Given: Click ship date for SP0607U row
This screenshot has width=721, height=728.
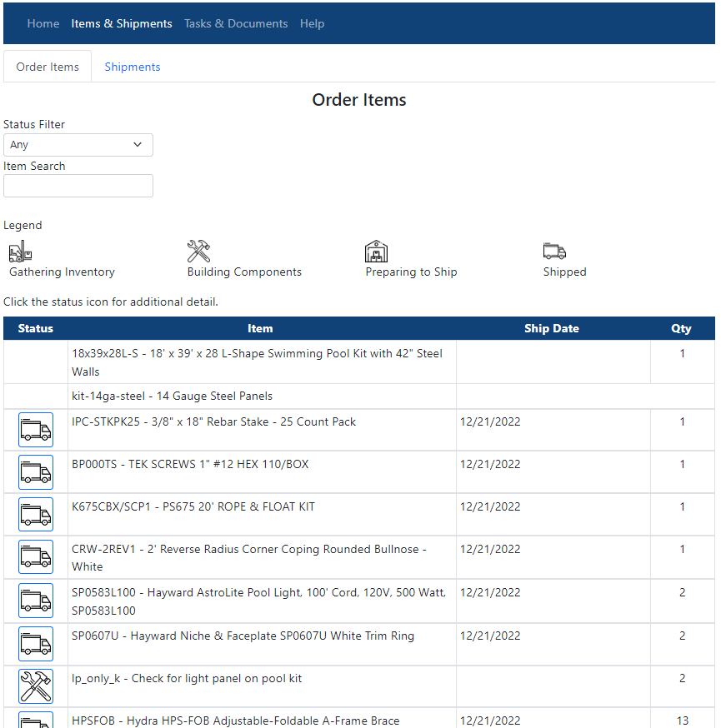Looking at the screenshot, I should pyautogui.click(x=490, y=636).
